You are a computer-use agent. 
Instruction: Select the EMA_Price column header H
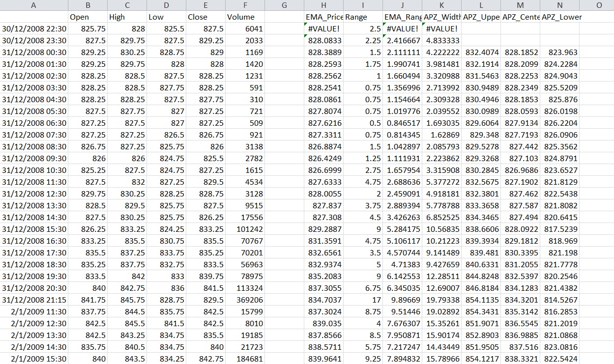point(323,5)
